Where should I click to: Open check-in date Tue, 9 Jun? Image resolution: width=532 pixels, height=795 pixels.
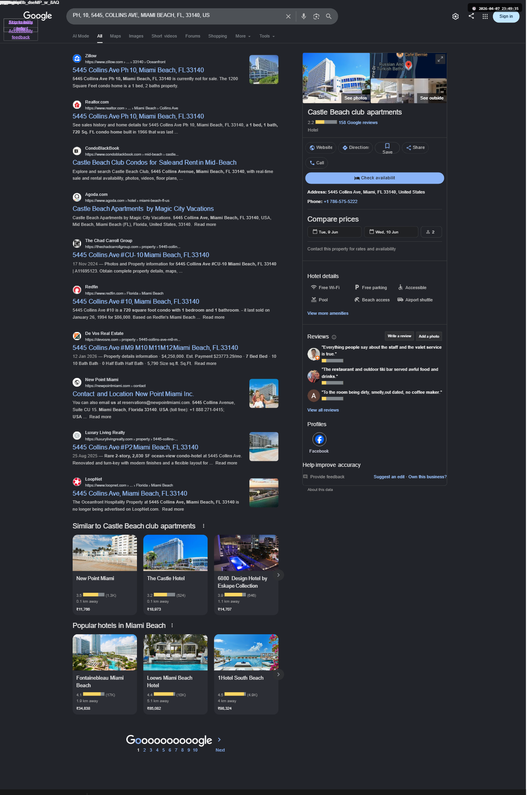334,232
